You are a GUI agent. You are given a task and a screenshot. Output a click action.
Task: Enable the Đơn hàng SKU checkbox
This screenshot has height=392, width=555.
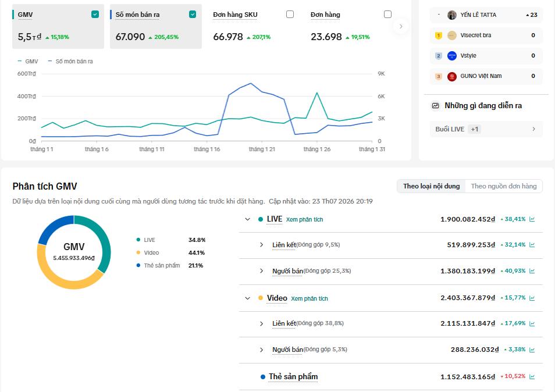[x=290, y=14]
